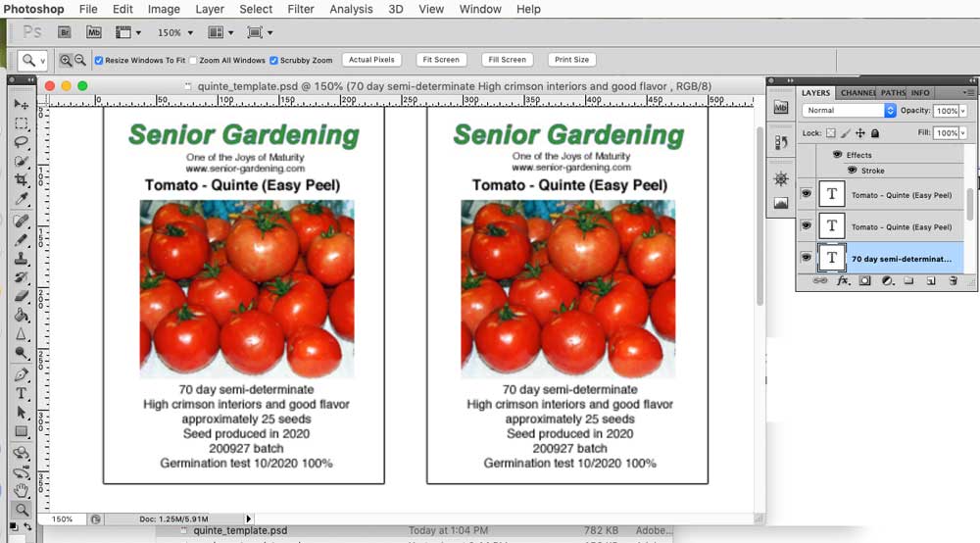This screenshot has width=980, height=543.
Task: Select the Crop tool
Action: point(22,180)
